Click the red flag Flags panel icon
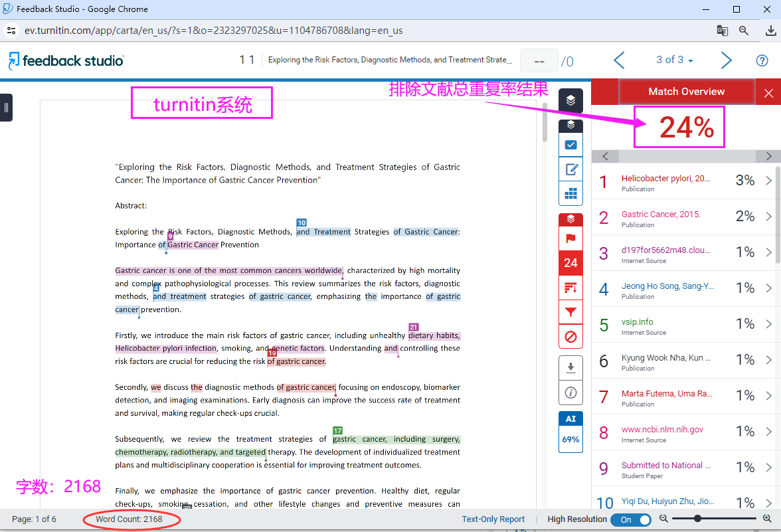The width and height of the screenshot is (781, 532). click(x=570, y=239)
